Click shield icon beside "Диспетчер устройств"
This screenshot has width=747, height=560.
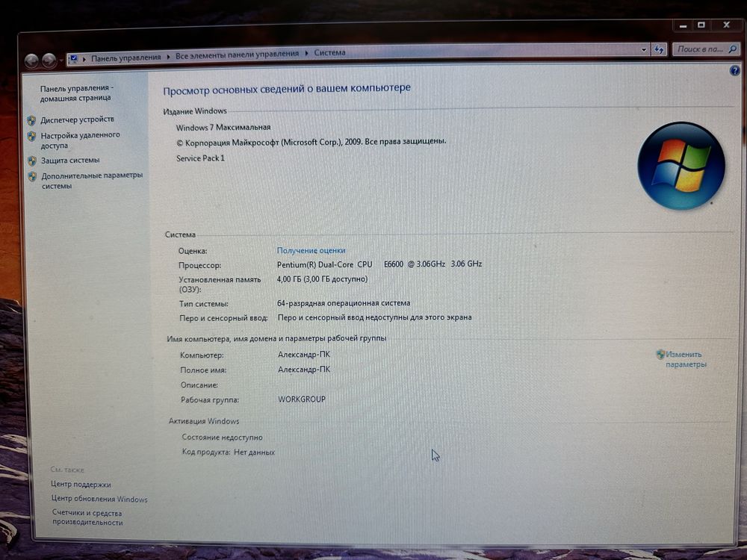(31, 120)
